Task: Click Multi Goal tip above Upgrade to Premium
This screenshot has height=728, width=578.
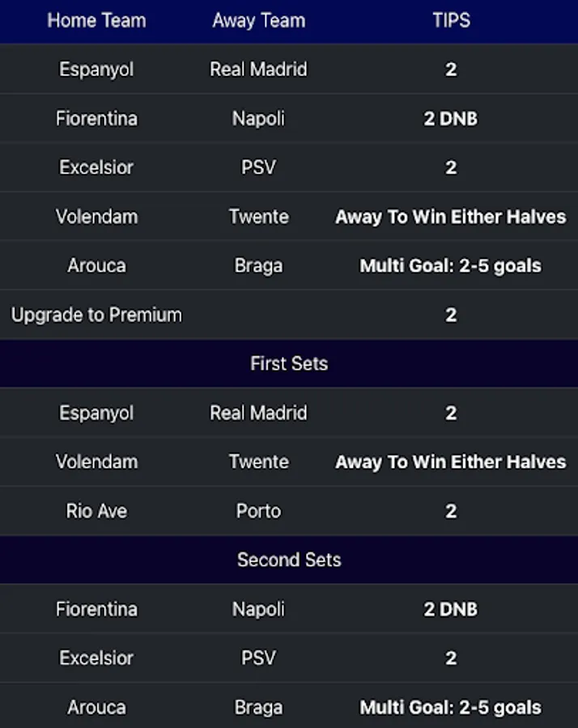Action: (451, 265)
